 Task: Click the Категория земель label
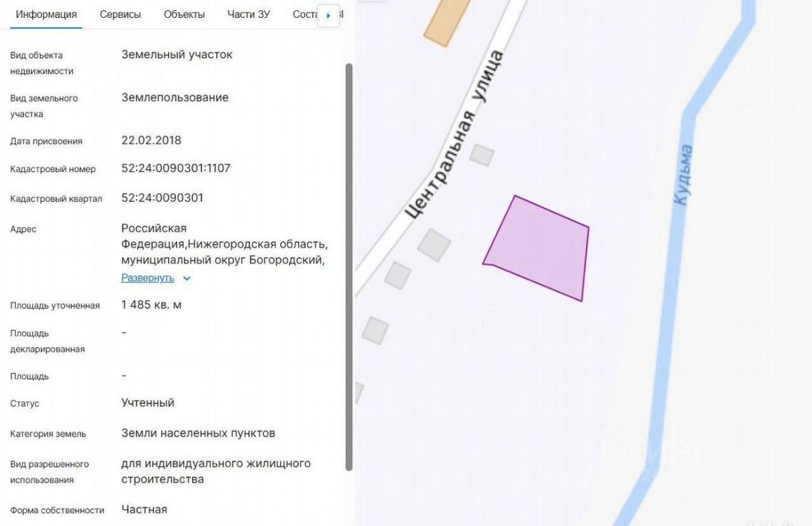pyautogui.click(x=48, y=434)
